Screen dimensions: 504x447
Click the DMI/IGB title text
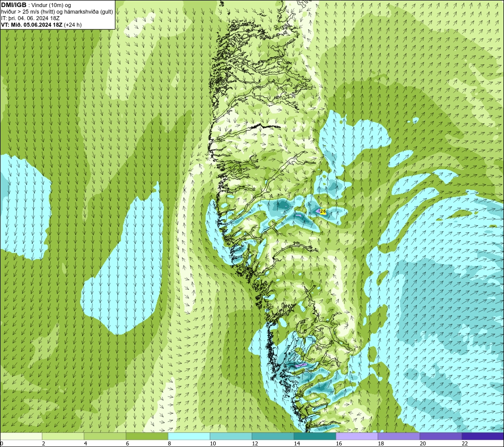pos(14,5)
